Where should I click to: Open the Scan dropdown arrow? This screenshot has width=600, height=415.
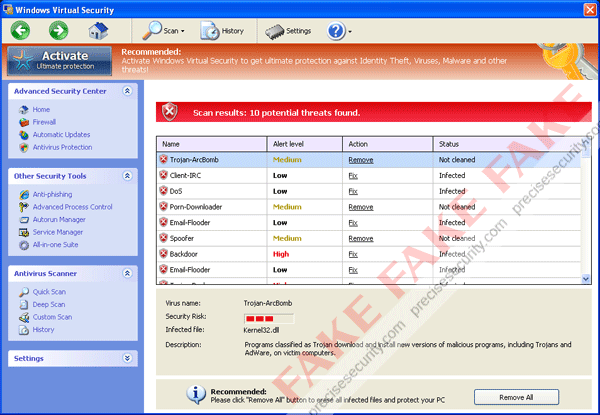tap(183, 31)
